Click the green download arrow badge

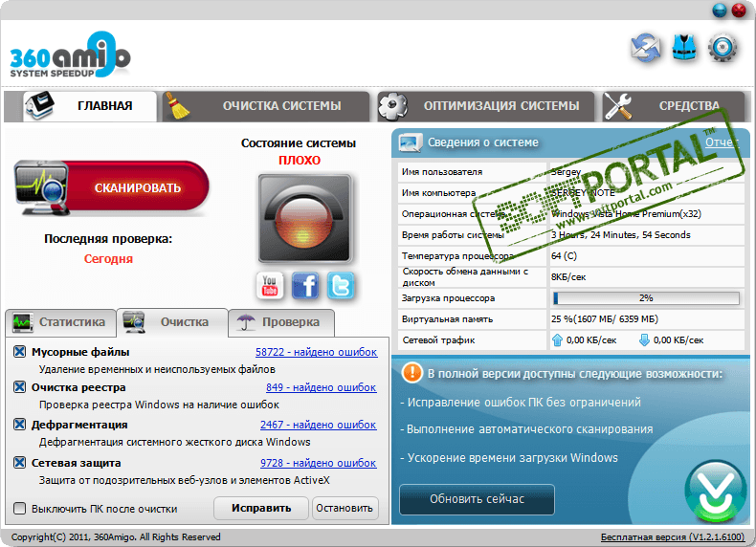[716, 492]
